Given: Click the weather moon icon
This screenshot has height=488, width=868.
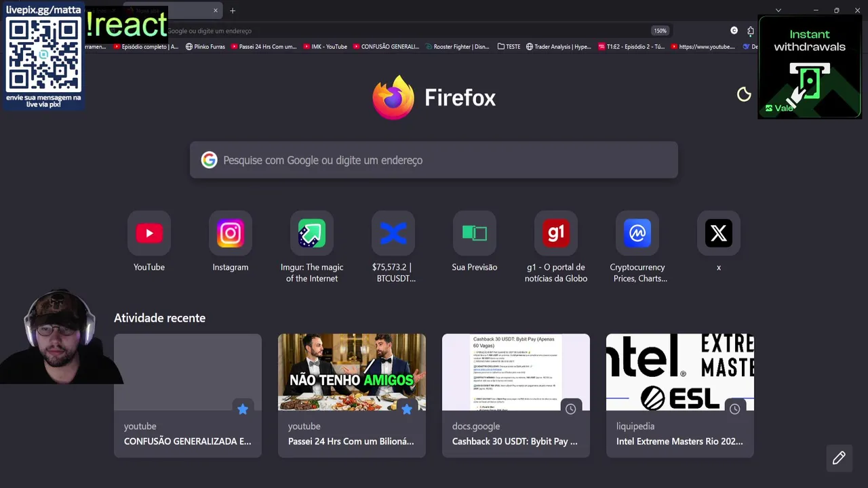Looking at the screenshot, I should click(x=744, y=95).
